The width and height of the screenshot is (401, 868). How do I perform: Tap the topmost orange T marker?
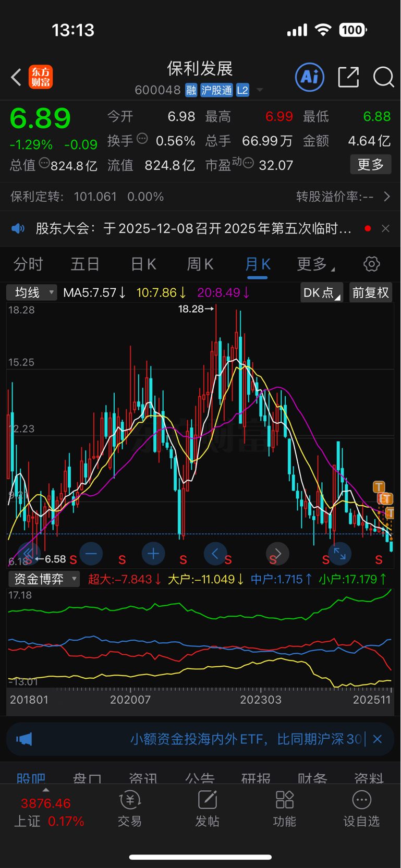[379, 487]
